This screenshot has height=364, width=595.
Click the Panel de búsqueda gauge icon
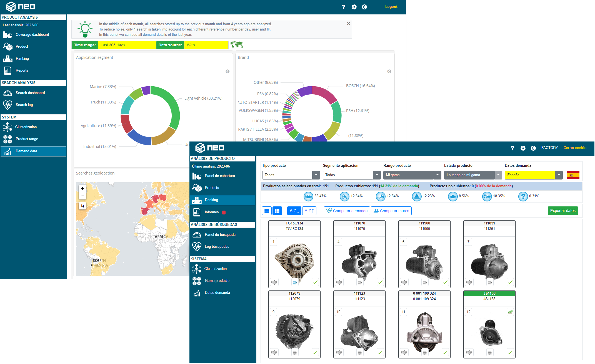[x=197, y=235]
